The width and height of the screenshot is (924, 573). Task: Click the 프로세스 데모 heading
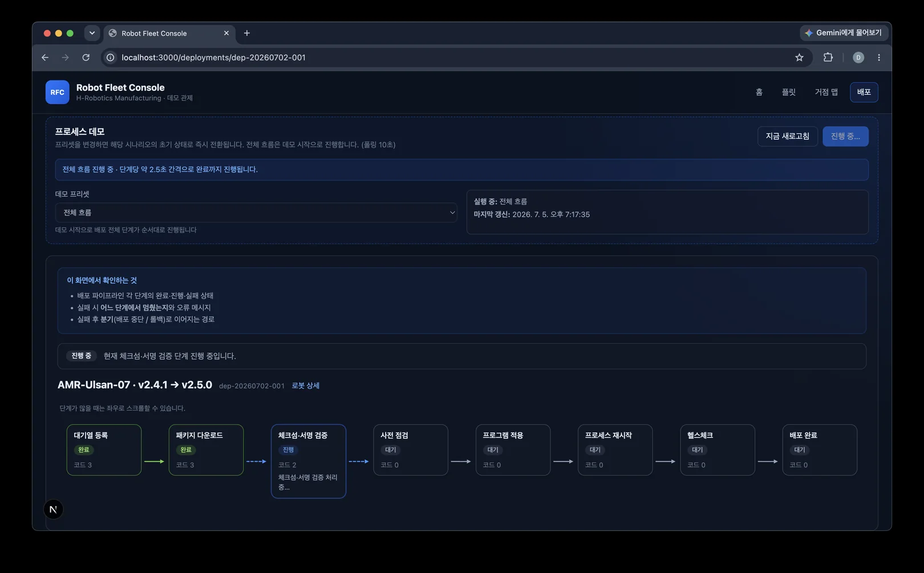(80, 132)
